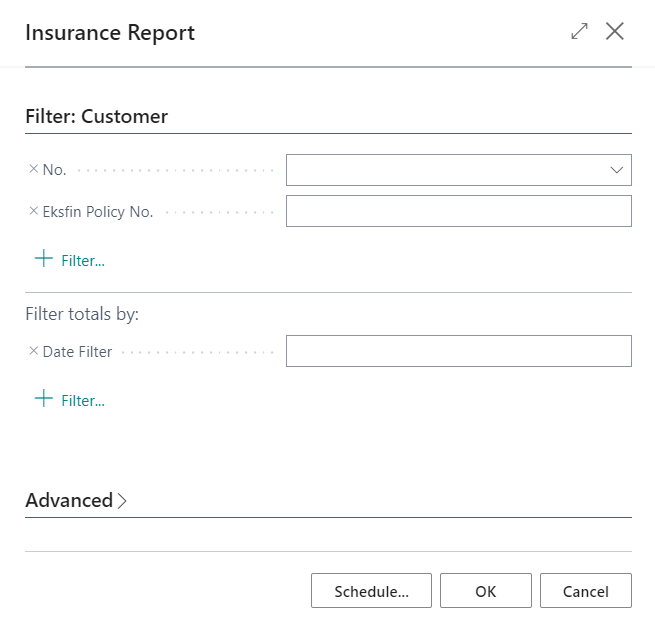
Task: Select the Date Filter input field
Action: pos(458,351)
